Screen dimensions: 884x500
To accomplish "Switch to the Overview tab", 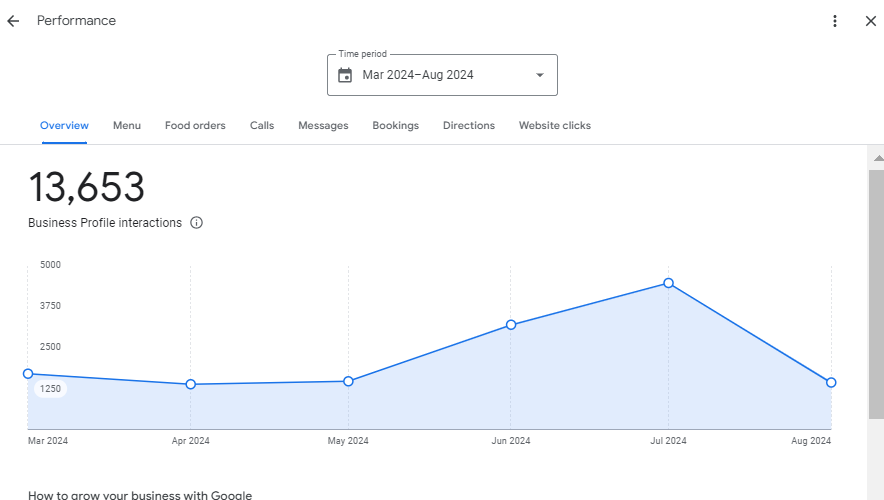I will tap(64, 126).
